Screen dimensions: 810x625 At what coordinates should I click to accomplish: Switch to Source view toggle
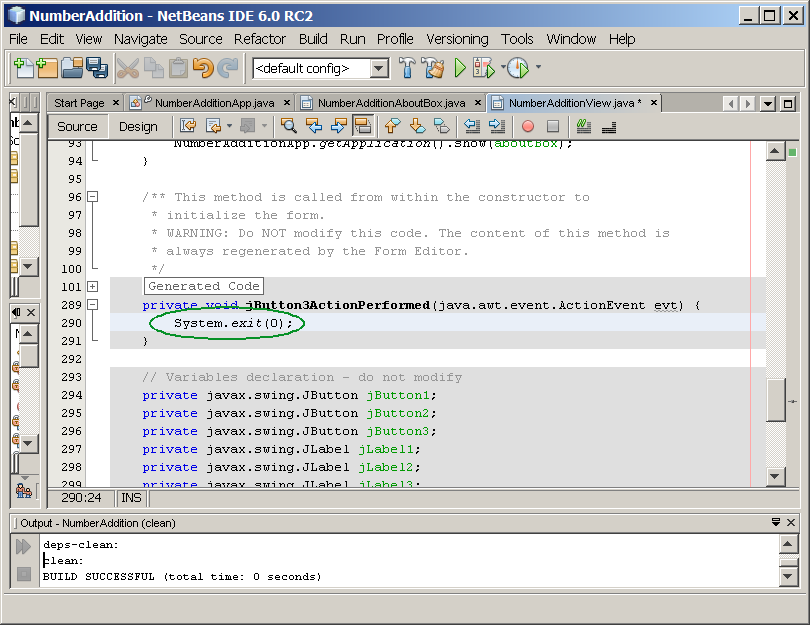77,127
